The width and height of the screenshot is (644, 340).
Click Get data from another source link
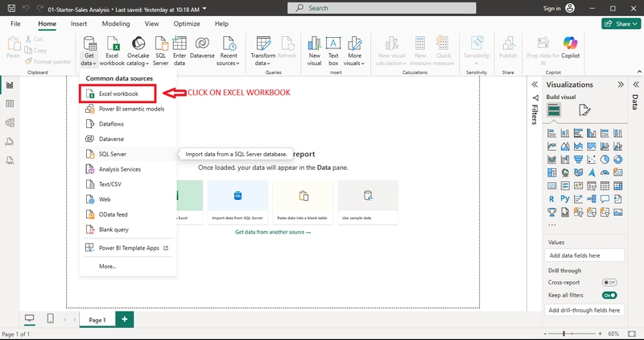coord(273,232)
